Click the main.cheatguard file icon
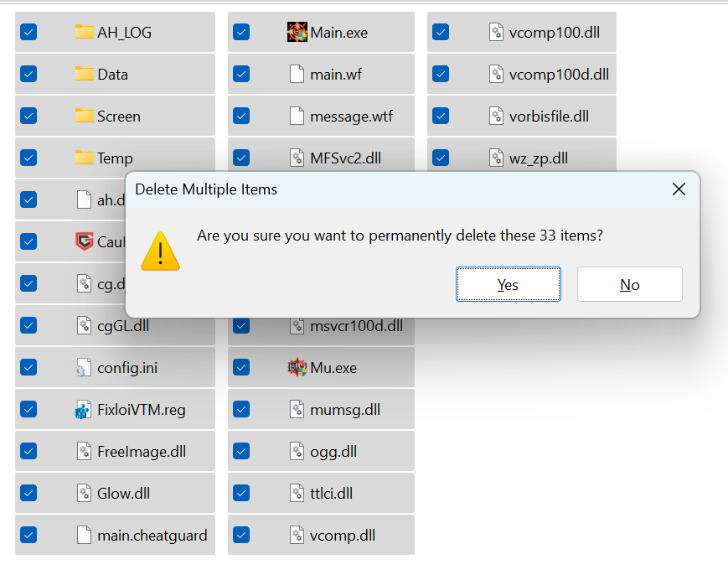This screenshot has height=580, width=728. coord(83,536)
